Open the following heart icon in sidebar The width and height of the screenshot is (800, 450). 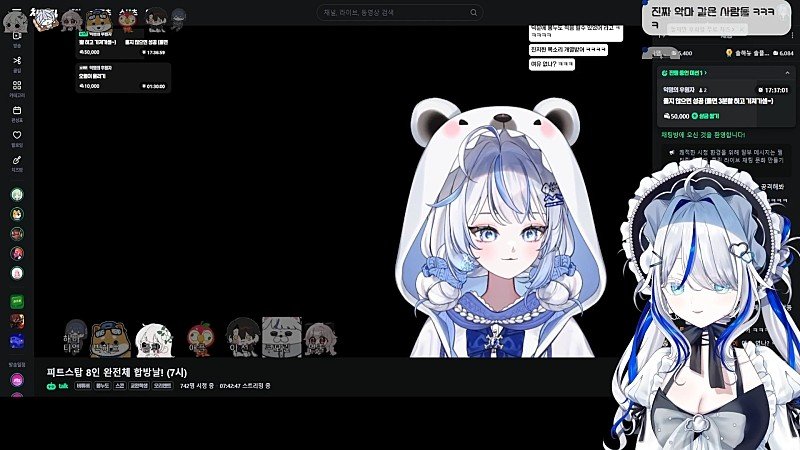[x=17, y=137]
